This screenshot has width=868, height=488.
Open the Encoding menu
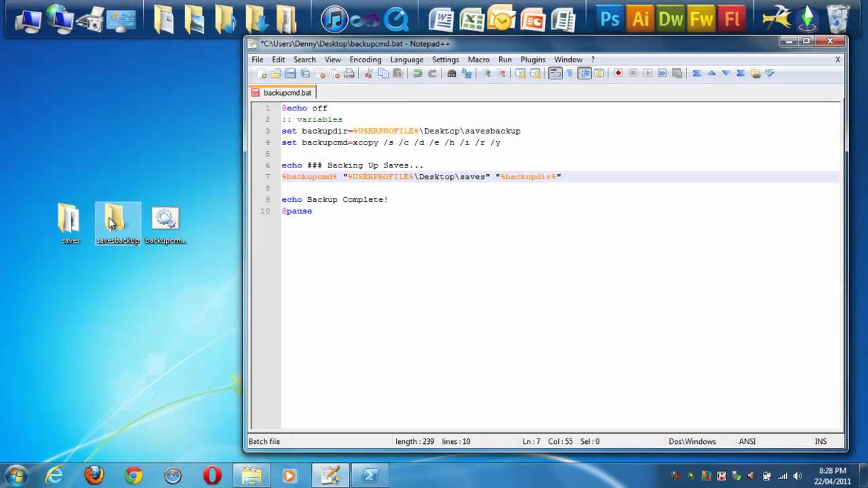click(366, 60)
